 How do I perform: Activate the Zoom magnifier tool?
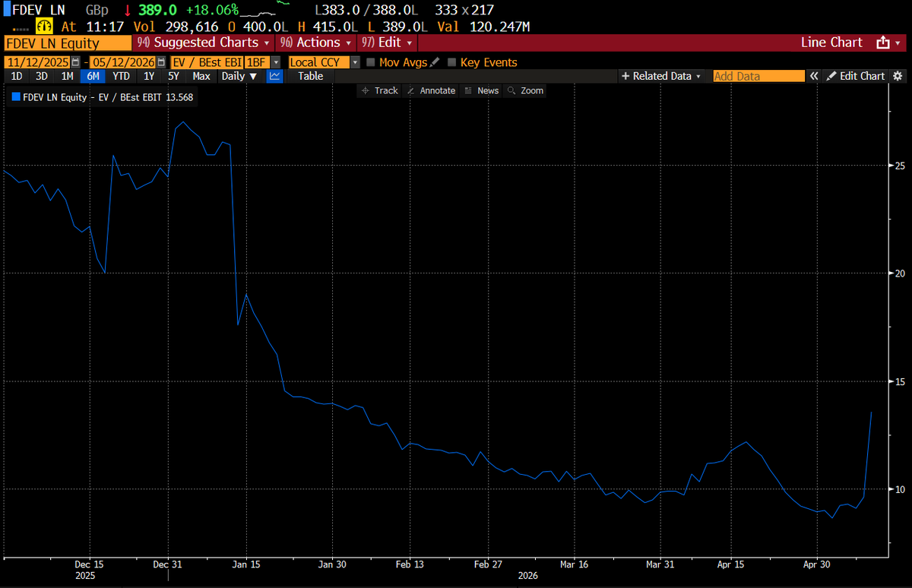coord(525,90)
